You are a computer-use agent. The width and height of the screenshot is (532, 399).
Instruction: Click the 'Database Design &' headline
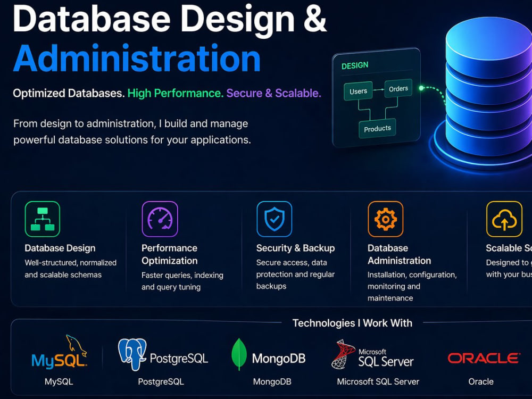[170, 19]
